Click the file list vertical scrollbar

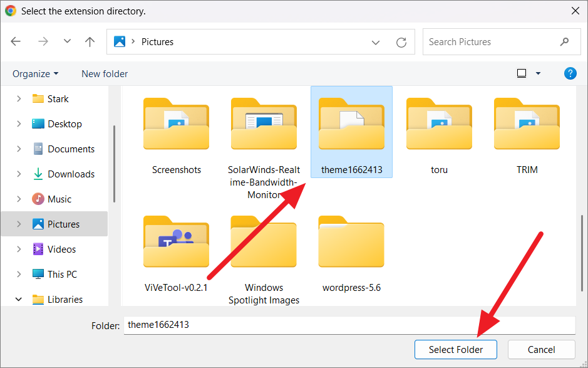point(582,253)
